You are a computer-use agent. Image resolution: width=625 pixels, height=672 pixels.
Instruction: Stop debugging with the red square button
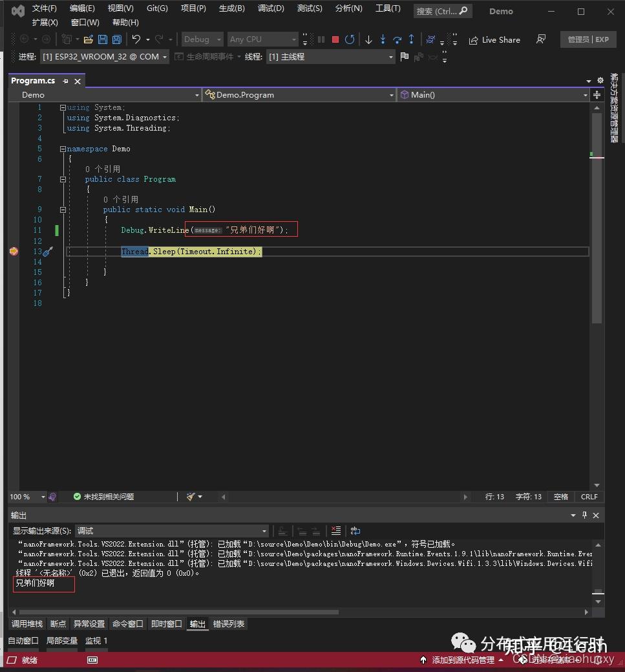[335, 39]
